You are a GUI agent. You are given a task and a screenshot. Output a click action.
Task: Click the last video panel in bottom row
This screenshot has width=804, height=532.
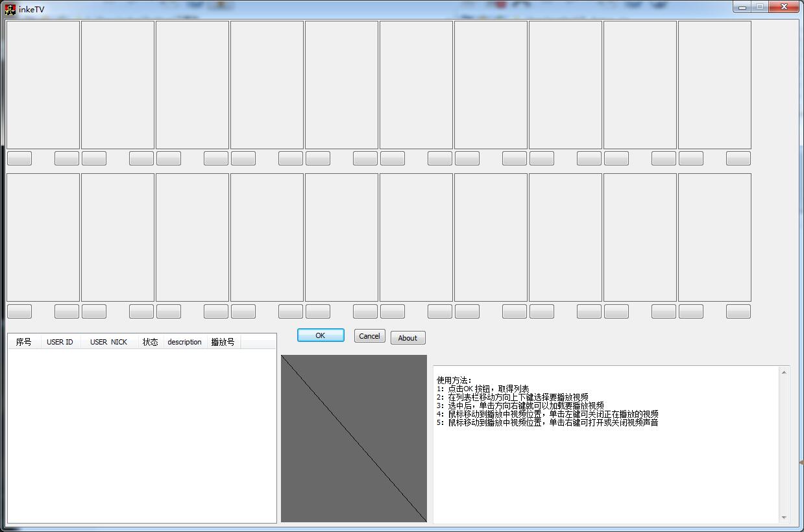pos(714,237)
